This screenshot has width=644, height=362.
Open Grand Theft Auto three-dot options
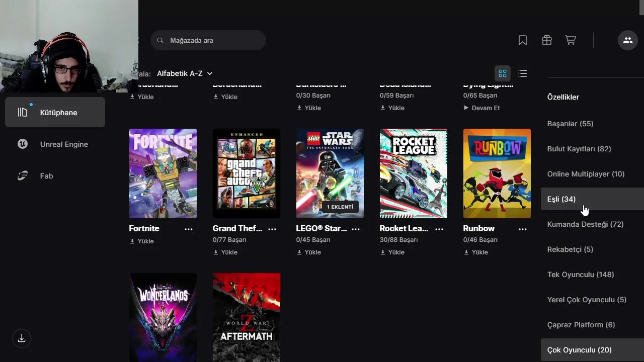tap(272, 229)
